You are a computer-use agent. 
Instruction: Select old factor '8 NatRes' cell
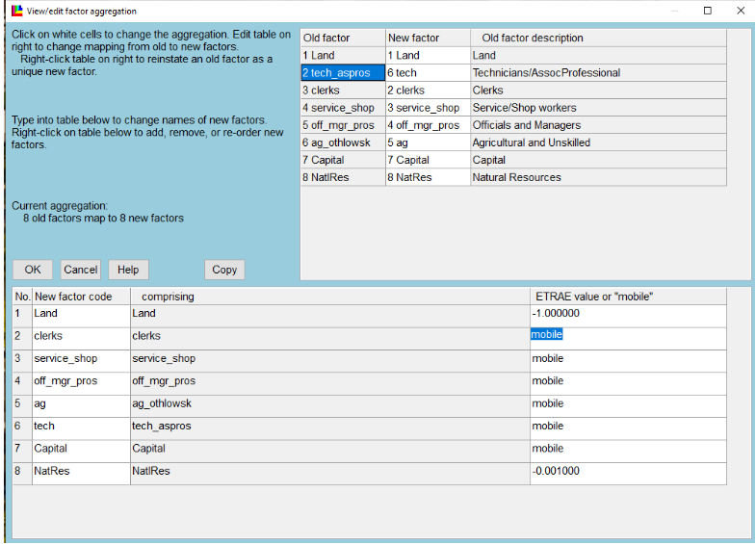(343, 177)
